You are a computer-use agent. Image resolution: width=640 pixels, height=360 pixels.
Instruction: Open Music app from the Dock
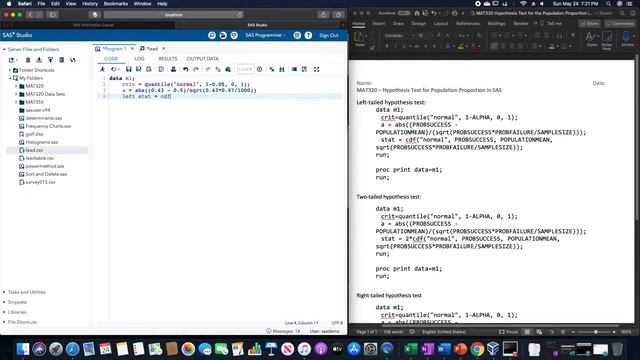click(x=304, y=349)
